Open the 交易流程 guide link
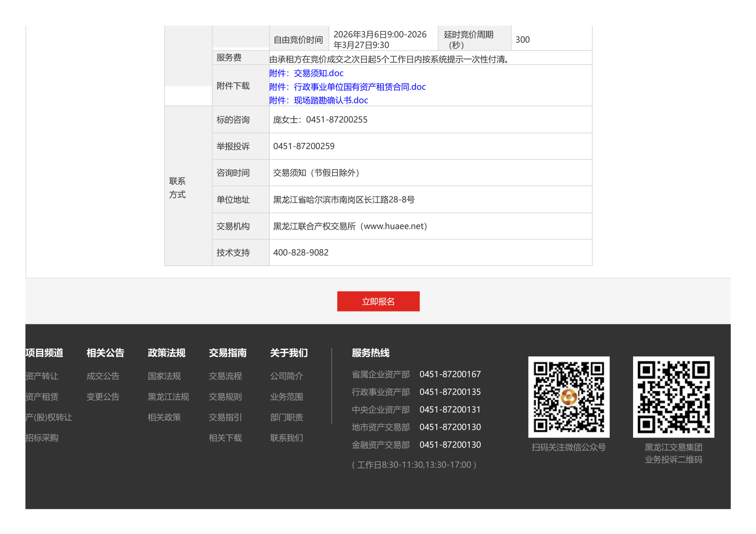 [225, 376]
